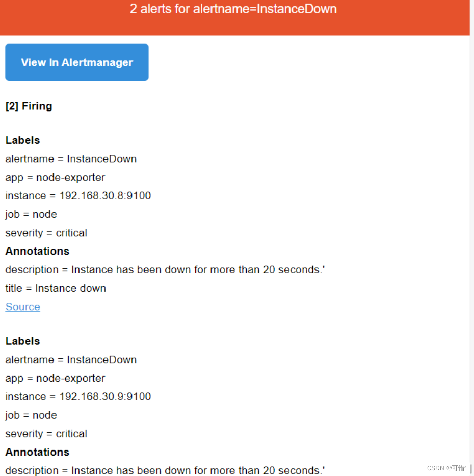Click the second severity = critical line
474x476 pixels.
[46, 434]
